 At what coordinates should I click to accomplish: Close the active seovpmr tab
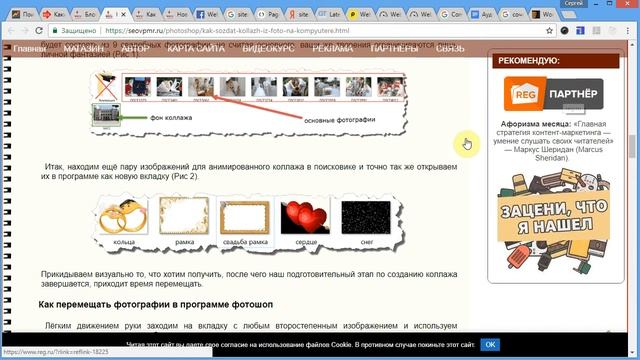[x=124, y=14]
